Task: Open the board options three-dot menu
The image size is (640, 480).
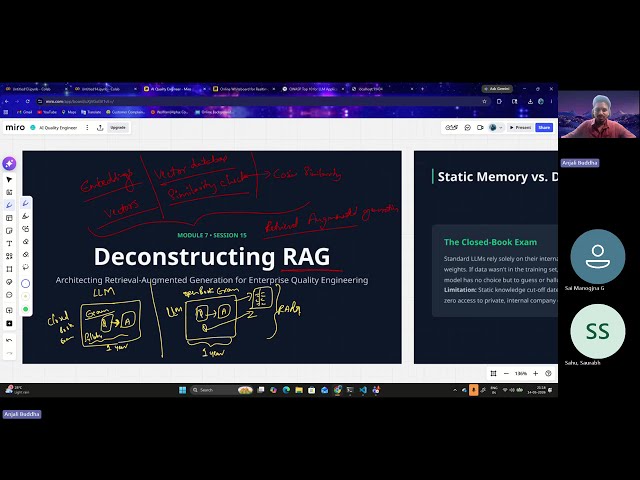Action: click(87, 128)
